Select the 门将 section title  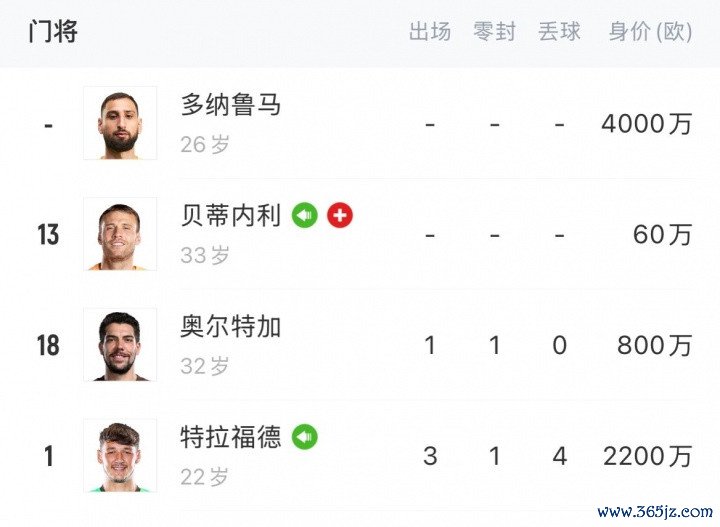pyautogui.click(x=53, y=32)
